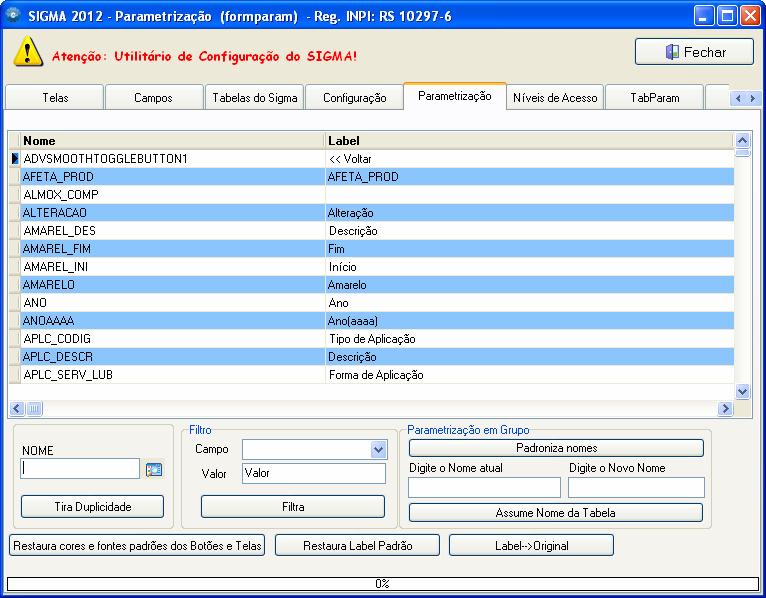
Task: Open the Campo dropdown in Filtro
Action: tap(378, 449)
